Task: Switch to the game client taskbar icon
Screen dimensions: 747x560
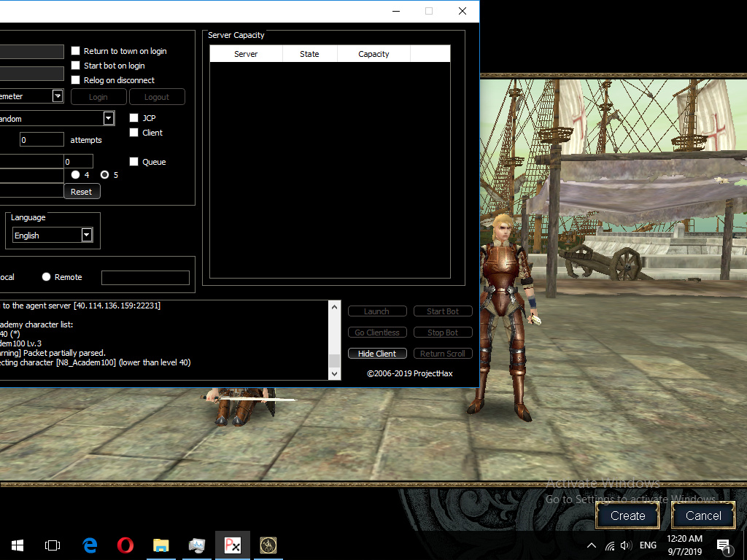Action: [x=268, y=545]
